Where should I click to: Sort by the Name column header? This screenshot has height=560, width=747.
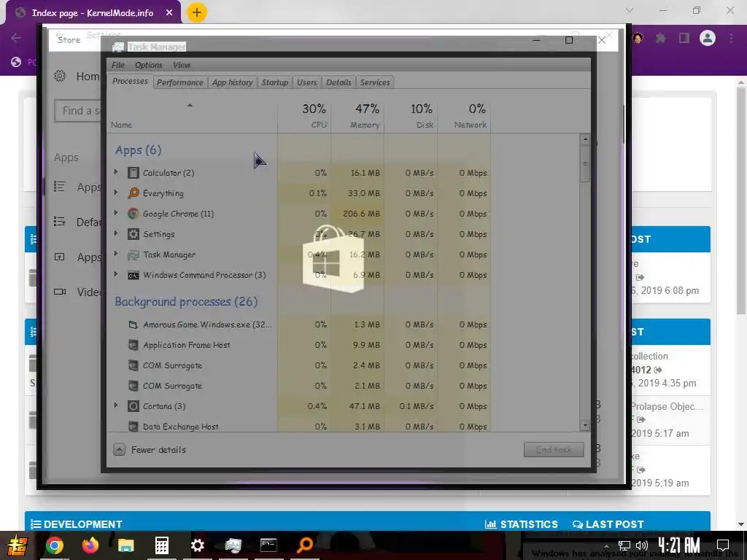(x=192, y=116)
